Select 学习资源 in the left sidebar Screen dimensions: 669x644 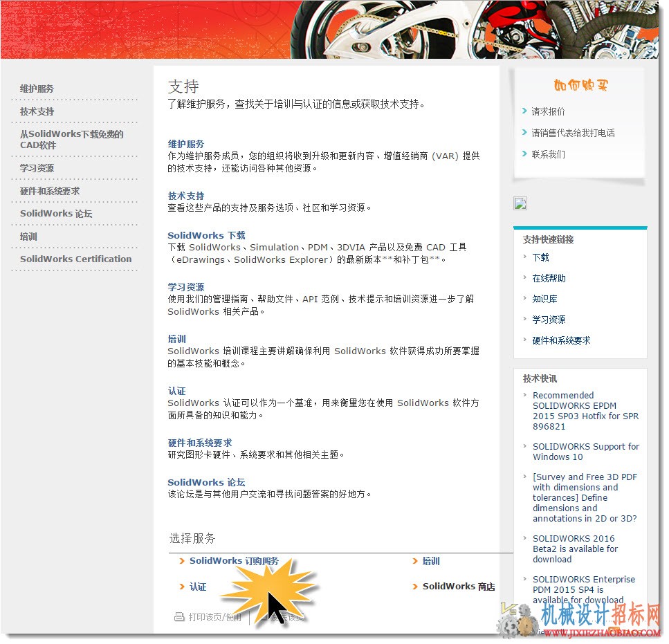pos(37,169)
